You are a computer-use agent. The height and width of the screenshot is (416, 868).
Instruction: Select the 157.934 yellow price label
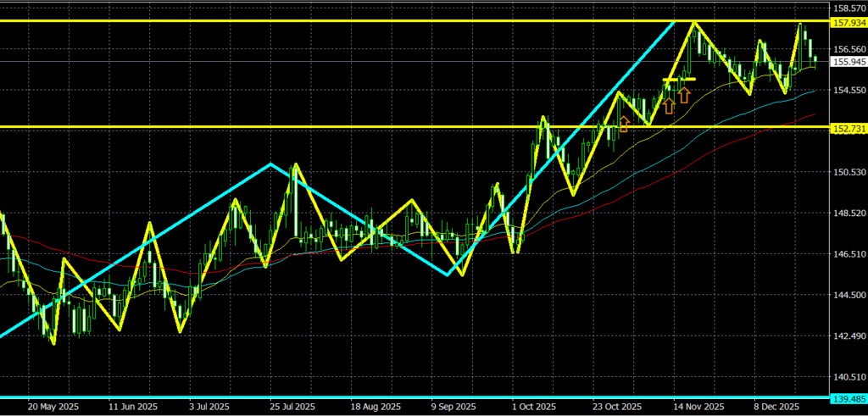click(x=848, y=22)
